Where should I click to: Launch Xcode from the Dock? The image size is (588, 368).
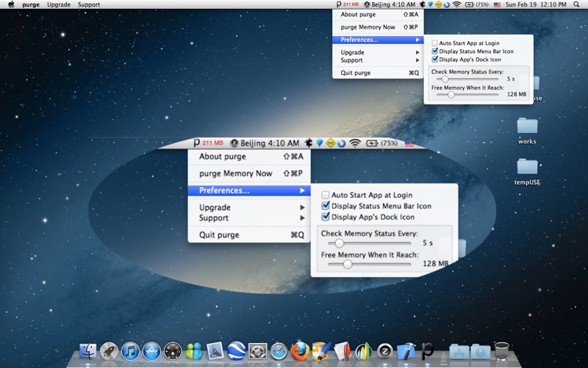[406, 352]
